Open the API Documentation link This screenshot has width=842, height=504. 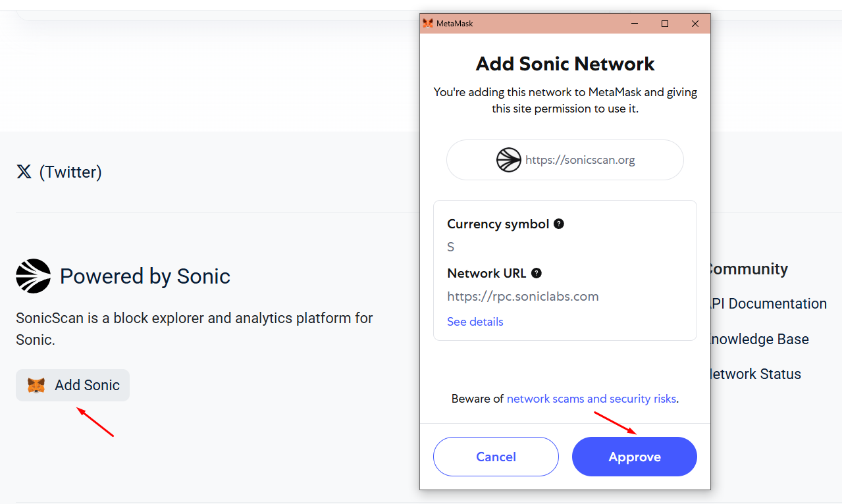768,304
